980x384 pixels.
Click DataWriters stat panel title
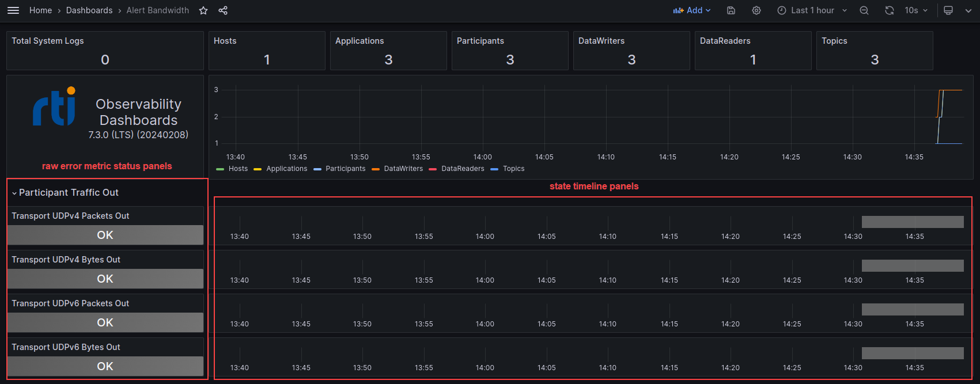(601, 41)
